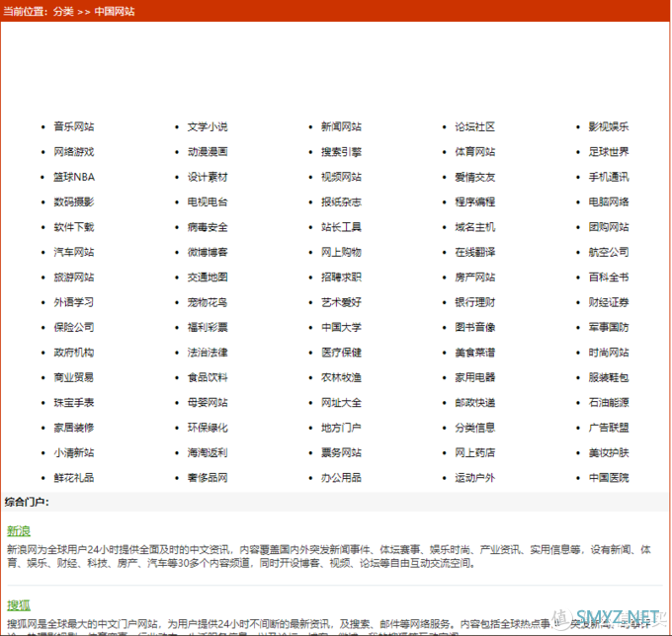Click the 海淘返利 category link

208,453
